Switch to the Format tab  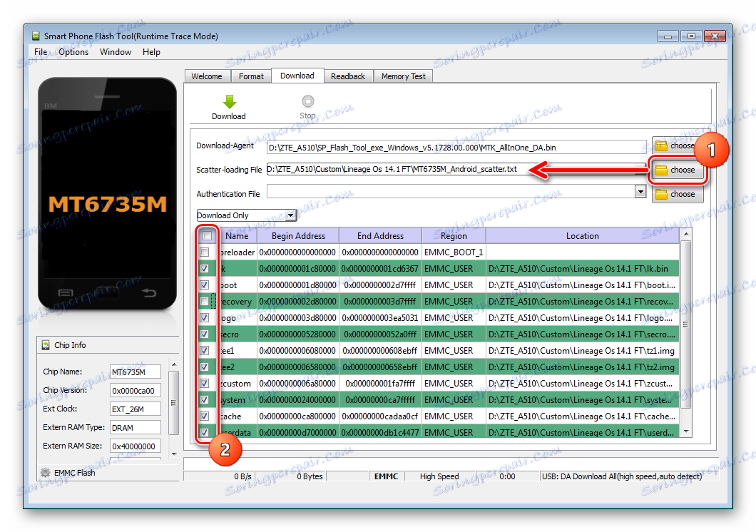point(251,76)
